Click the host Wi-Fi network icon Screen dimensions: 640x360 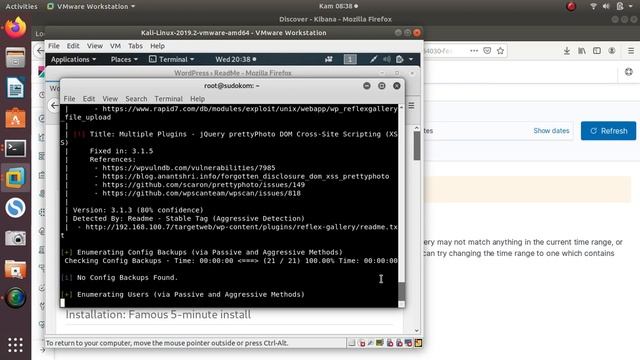pyautogui.click(x=593, y=6)
